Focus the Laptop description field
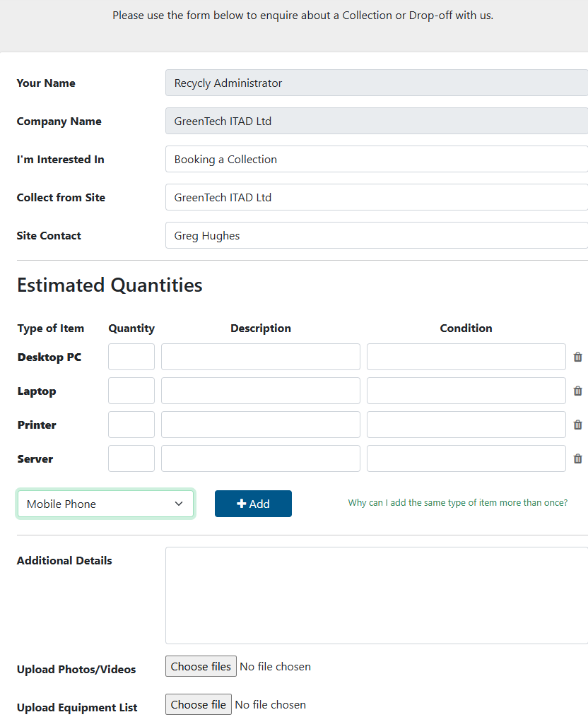 point(261,391)
